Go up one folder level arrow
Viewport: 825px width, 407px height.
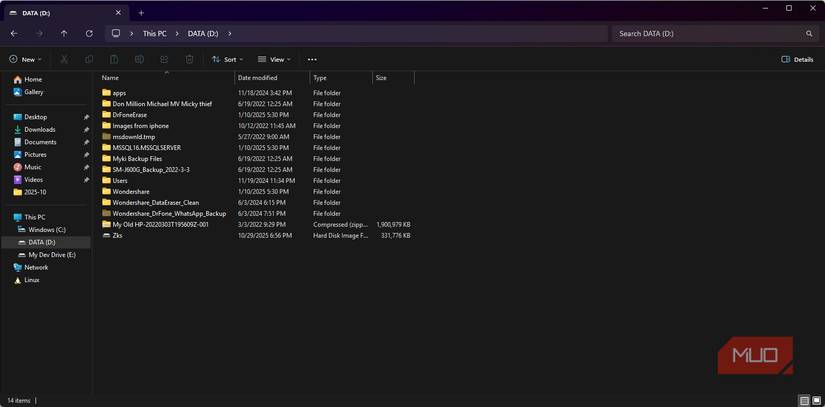tap(64, 34)
